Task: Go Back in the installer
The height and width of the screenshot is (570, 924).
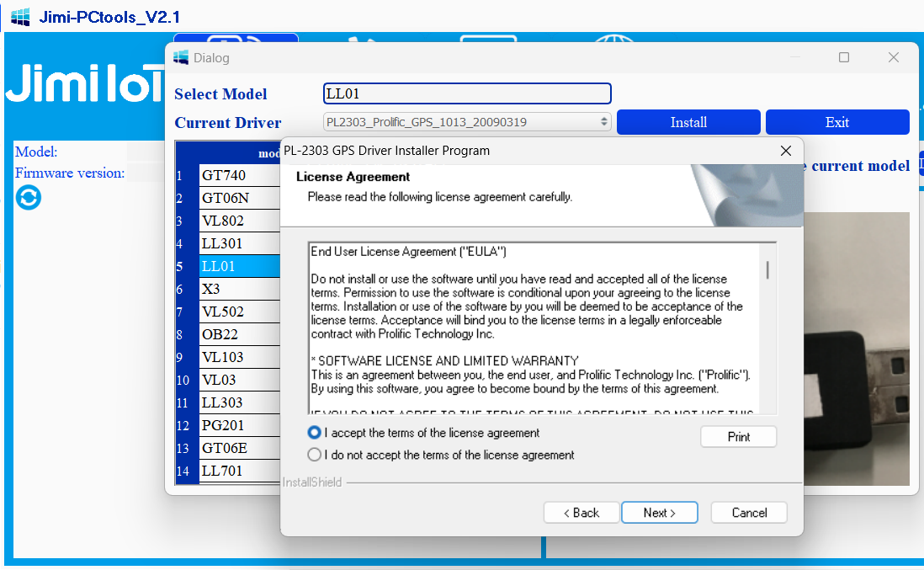Action: coord(581,513)
